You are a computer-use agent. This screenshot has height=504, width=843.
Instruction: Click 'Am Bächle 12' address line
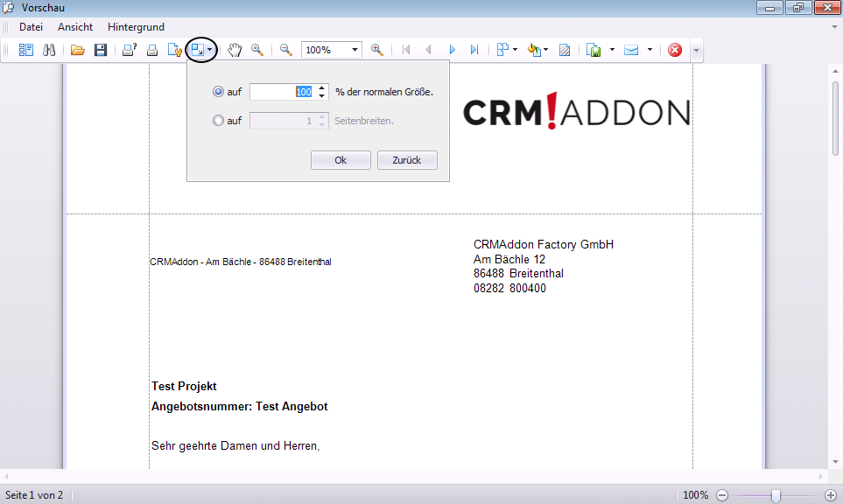pos(509,259)
